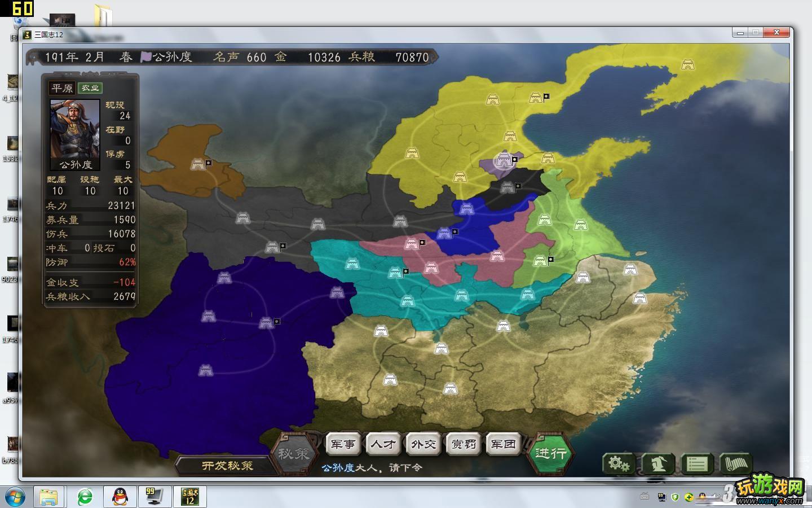This screenshot has height=508, width=812.
Task: Select the flagged city in bright blue territory
Action: tap(444, 233)
